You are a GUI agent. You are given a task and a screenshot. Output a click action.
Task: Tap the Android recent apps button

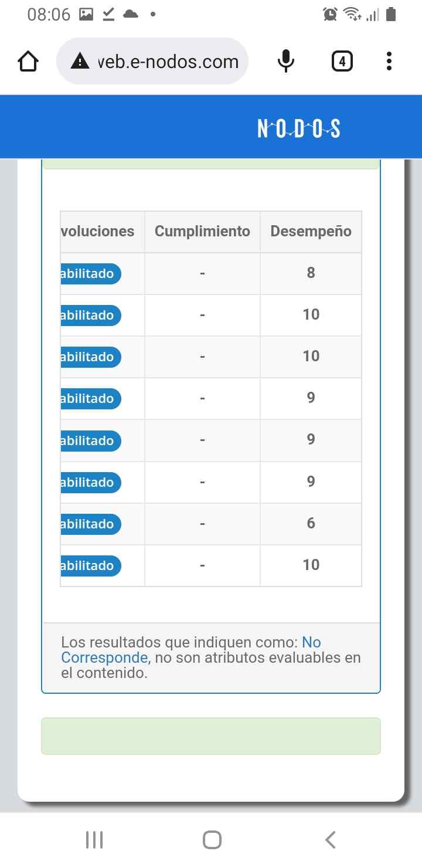click(94, 840)
